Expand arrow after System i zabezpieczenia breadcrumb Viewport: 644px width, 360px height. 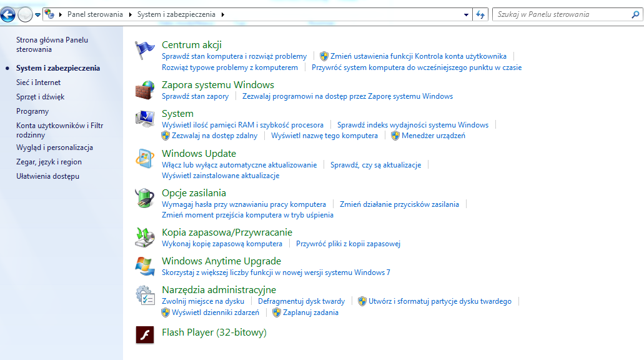[222, 14]
